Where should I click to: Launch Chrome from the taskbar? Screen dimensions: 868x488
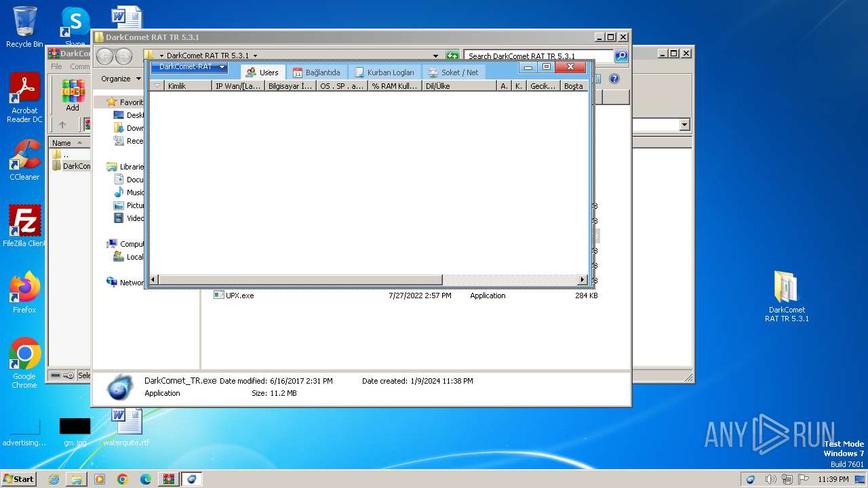[x=123, y=479]
